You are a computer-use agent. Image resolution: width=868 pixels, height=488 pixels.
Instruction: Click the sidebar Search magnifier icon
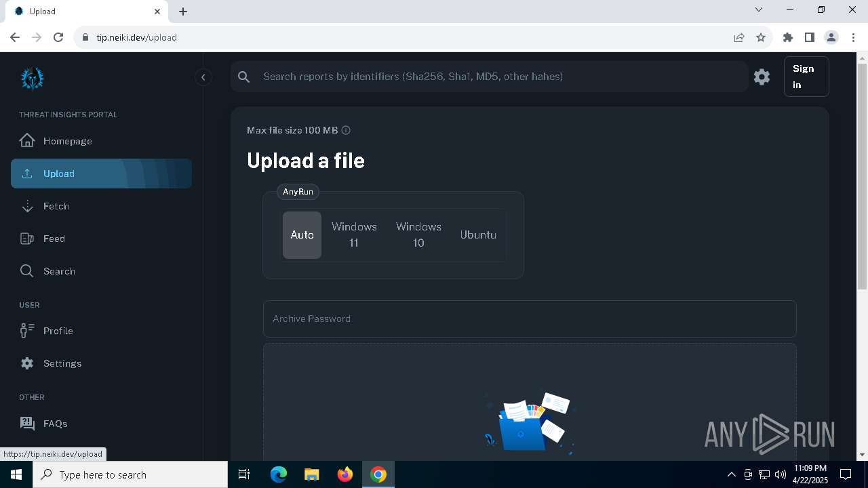(27, 271)
